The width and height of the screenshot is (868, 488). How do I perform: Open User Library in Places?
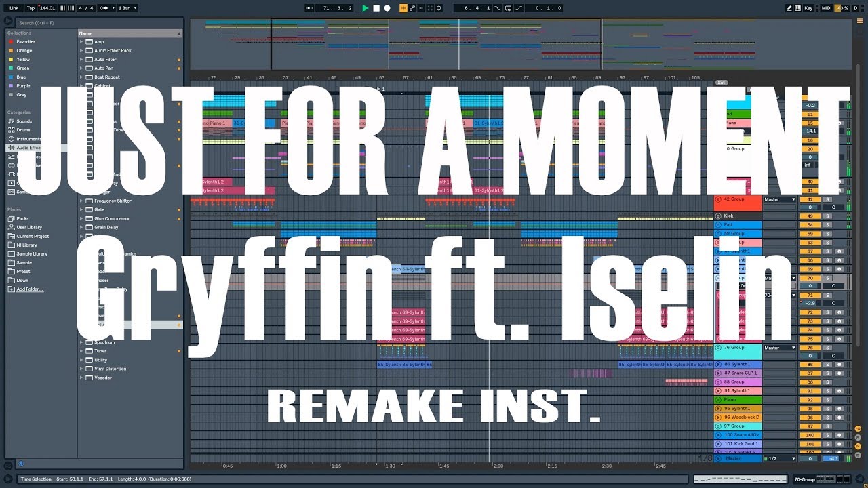pos(29,227)
